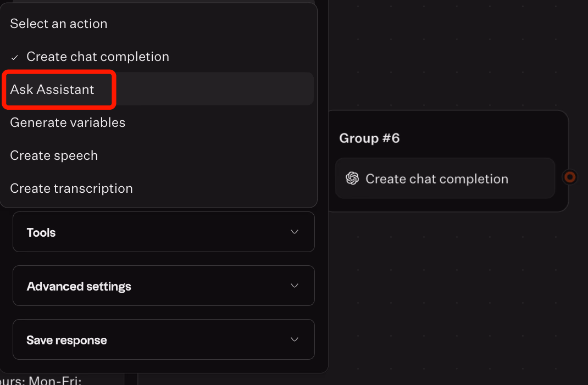The image size is (588, 385).
Task: Expand the Advanced settings section label
Action: click(79, 286)
